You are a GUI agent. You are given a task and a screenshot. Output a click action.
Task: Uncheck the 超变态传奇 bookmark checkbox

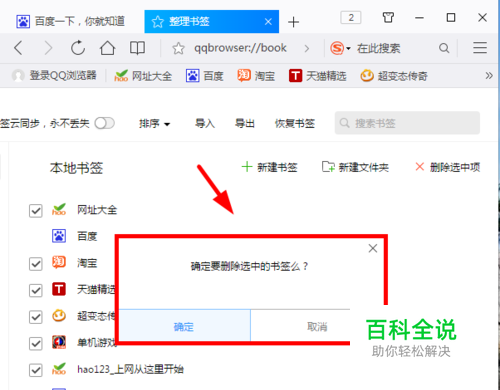pyautogui.click(x=36, y=317)
